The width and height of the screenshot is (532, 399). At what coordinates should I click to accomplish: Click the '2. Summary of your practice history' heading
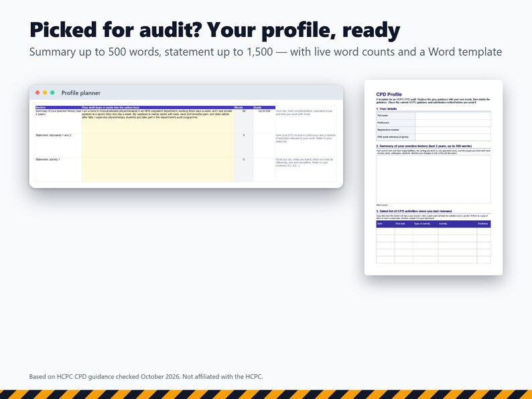(423, 146)
